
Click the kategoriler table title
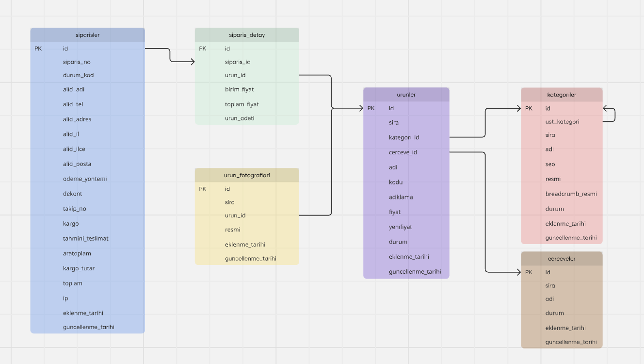(x=562, y=95)
